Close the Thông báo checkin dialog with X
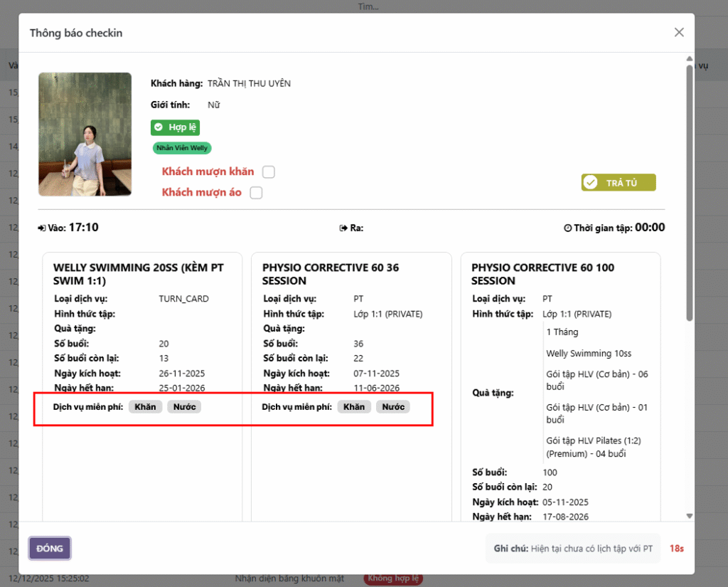Viewport: 728px width, 587px height. point(679,33)
